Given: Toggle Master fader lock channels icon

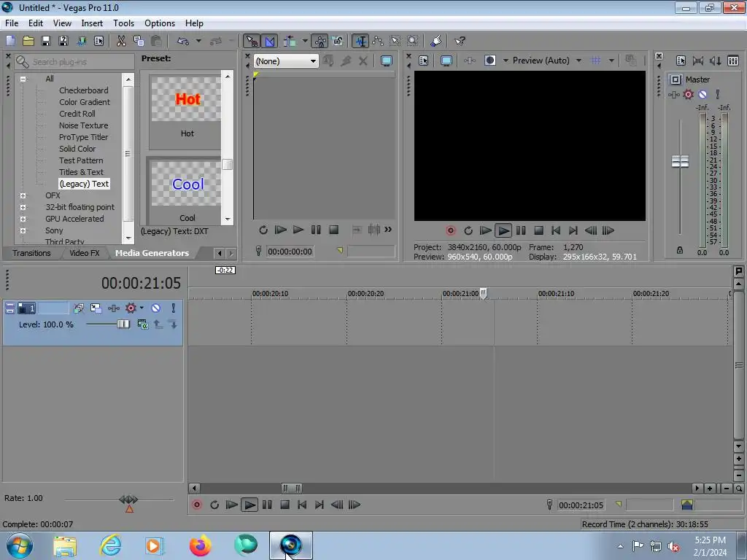Looking at the screenshot, I should coord(680,250).
